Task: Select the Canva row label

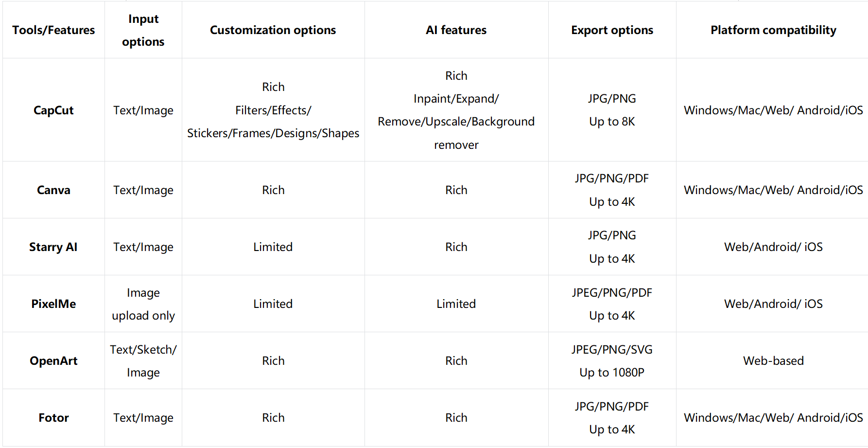Action: pos(53,190)
